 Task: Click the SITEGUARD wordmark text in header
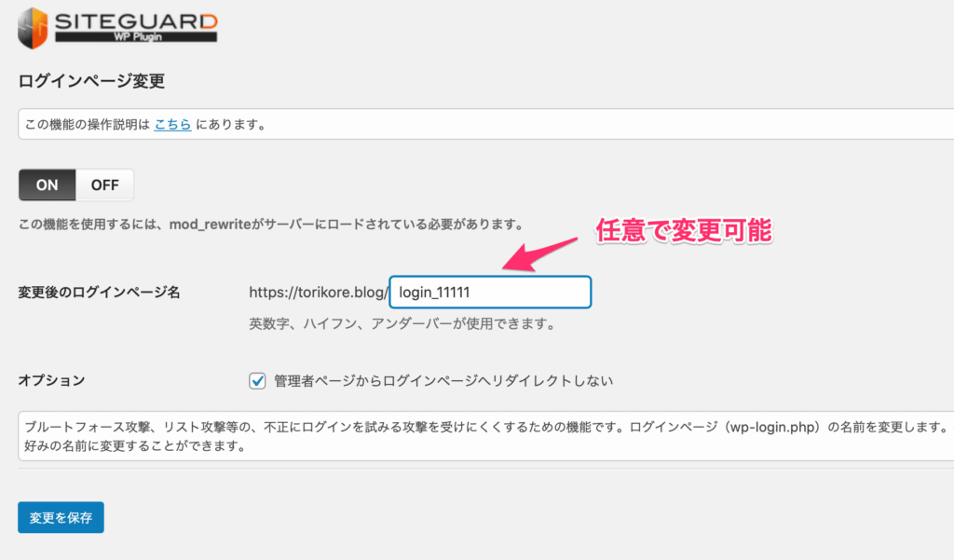coord(135,18)
